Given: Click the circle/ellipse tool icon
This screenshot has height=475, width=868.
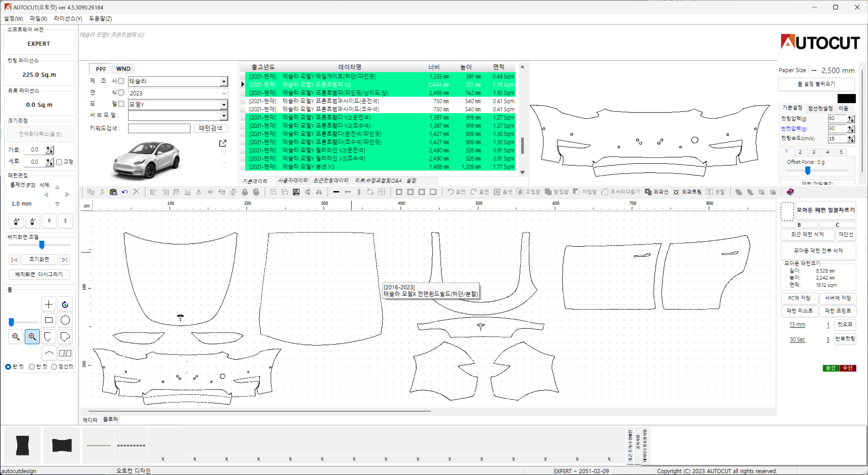Looking at the screenshot, I should tap(66, 320).
